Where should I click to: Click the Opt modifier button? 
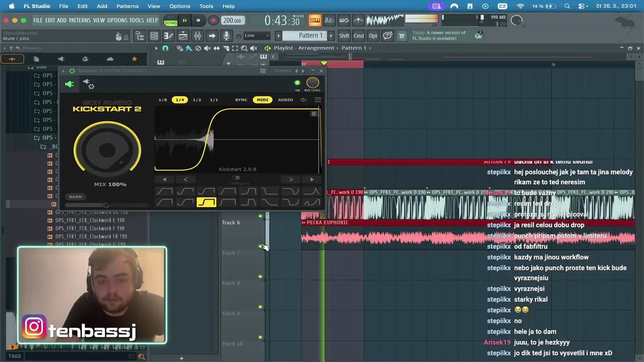click(373, 36)
